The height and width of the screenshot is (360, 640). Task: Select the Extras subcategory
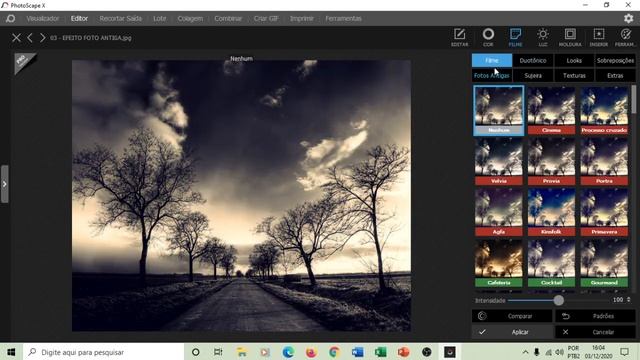click(616, 76)
